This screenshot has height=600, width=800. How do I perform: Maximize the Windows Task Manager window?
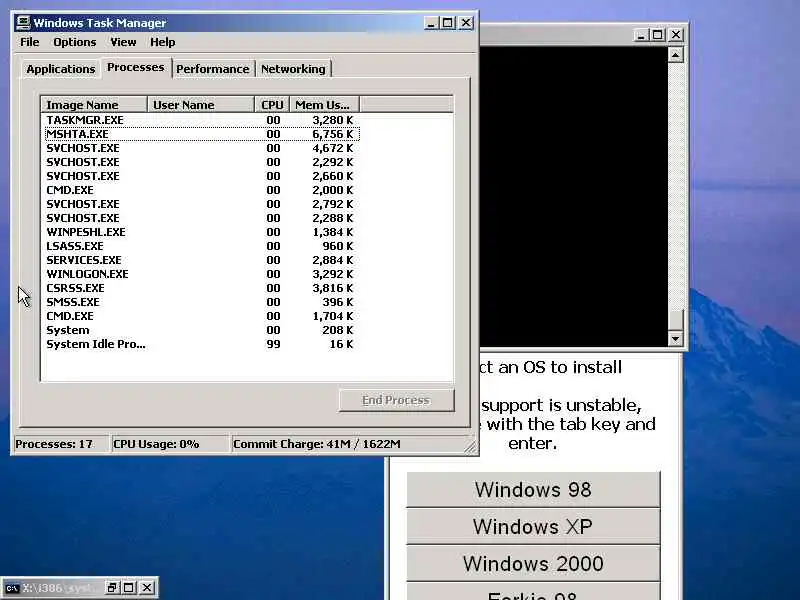coord(448,23)
